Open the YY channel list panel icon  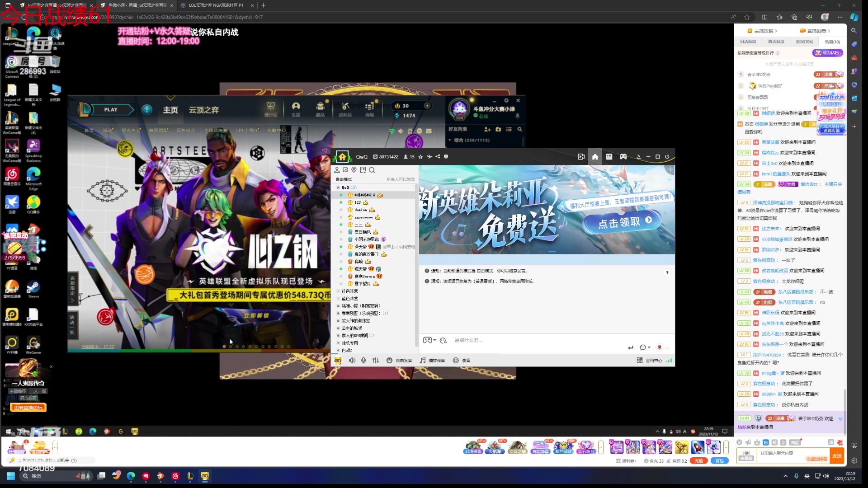[x=609, y=157]
